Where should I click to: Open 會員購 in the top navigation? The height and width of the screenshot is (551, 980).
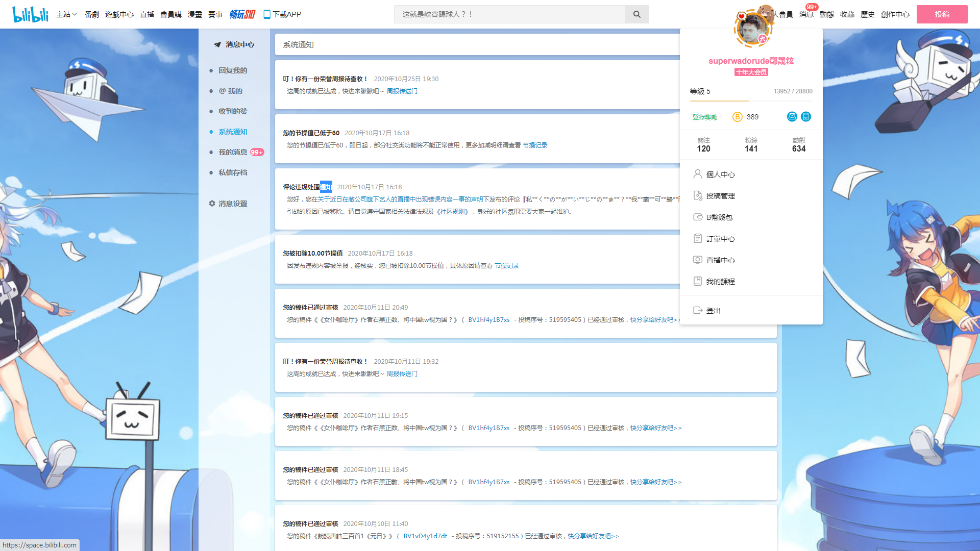click(x=170, y=14)
